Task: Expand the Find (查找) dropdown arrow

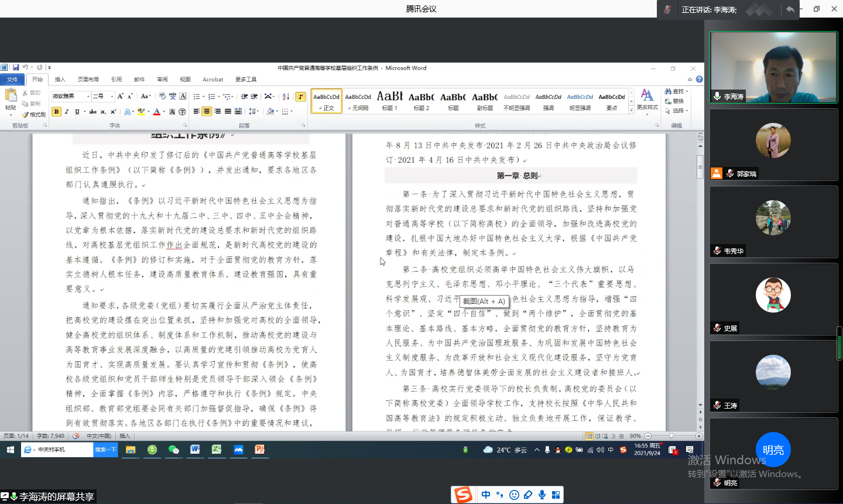Action: click(x=687, y=92)
